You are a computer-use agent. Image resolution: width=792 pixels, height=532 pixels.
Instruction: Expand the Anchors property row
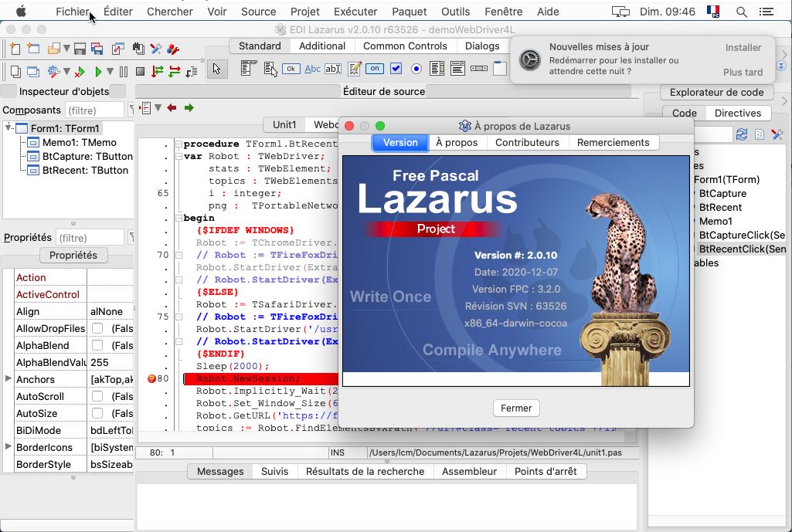(x=8, y=378)
